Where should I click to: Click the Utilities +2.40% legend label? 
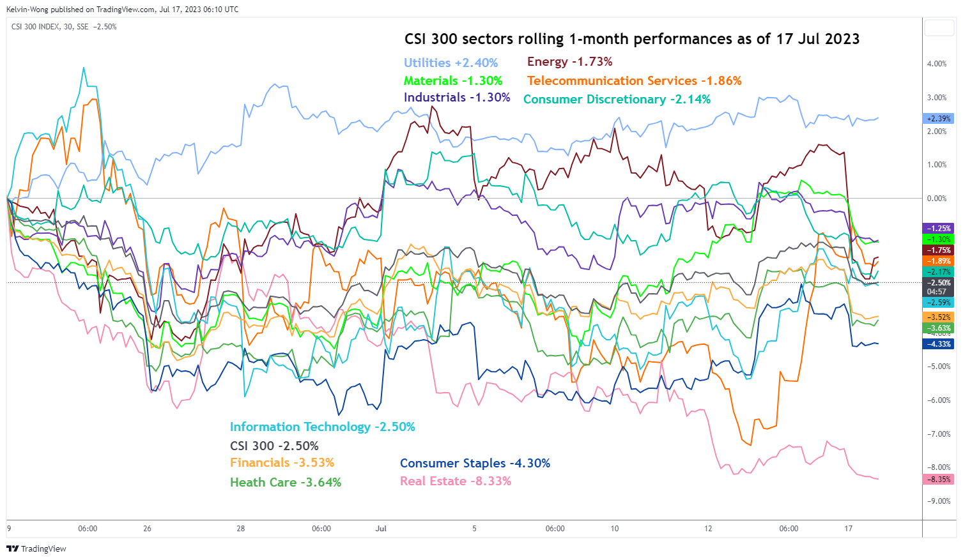point(451,63)
